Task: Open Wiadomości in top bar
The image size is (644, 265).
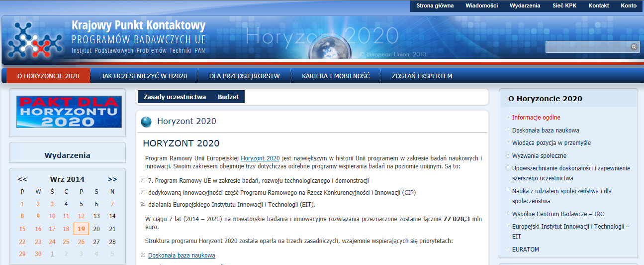Action: coord(481,5)
